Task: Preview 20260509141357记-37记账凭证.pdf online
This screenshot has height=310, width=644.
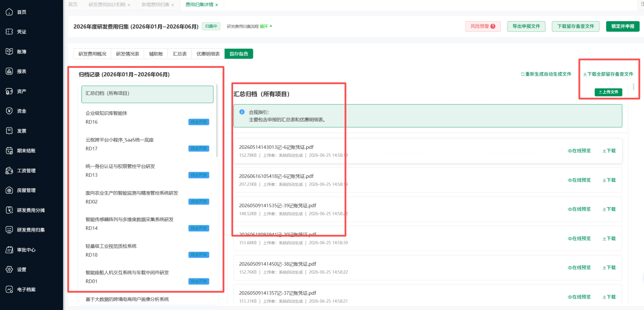Action: (x=579, y=297)
